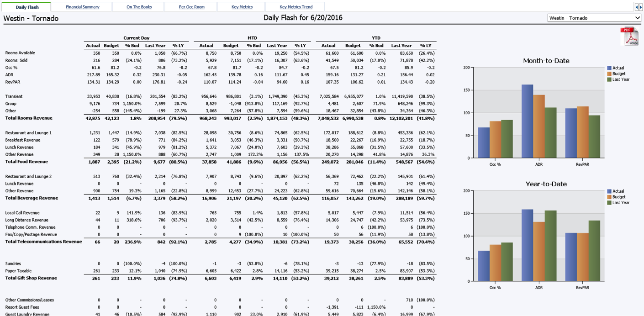Click the Year-to-Date chart title

coord(546,184)
